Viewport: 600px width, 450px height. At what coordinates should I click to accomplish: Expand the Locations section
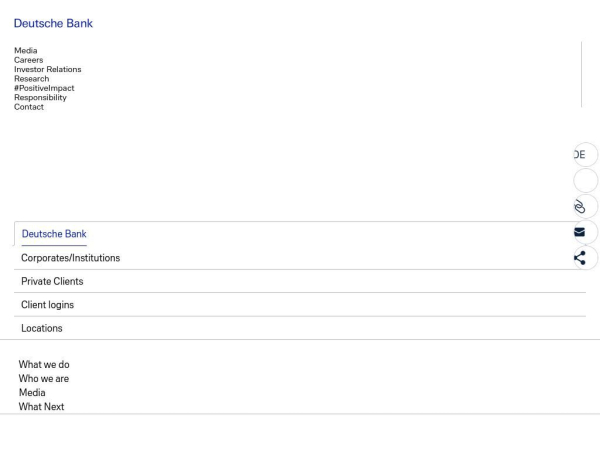pyautogui.click(x=41, y=328)
